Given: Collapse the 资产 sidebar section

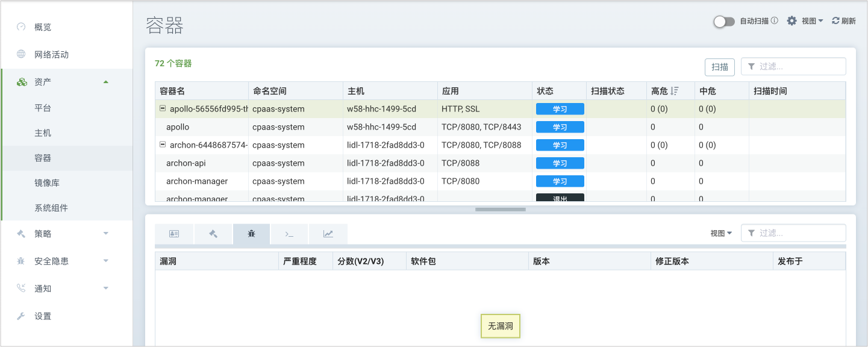Looking at the screenshot, I should (106, 82).
